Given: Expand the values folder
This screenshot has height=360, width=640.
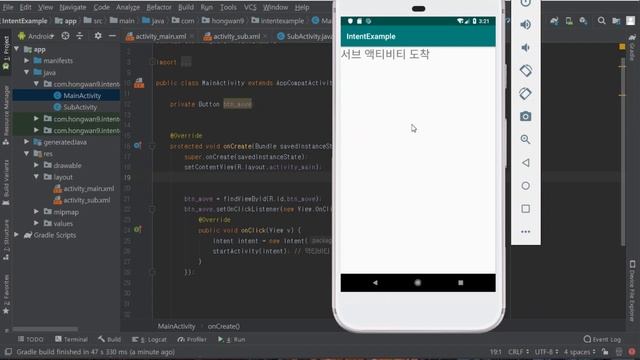Looking at the screenshot, I should (36, 223).
